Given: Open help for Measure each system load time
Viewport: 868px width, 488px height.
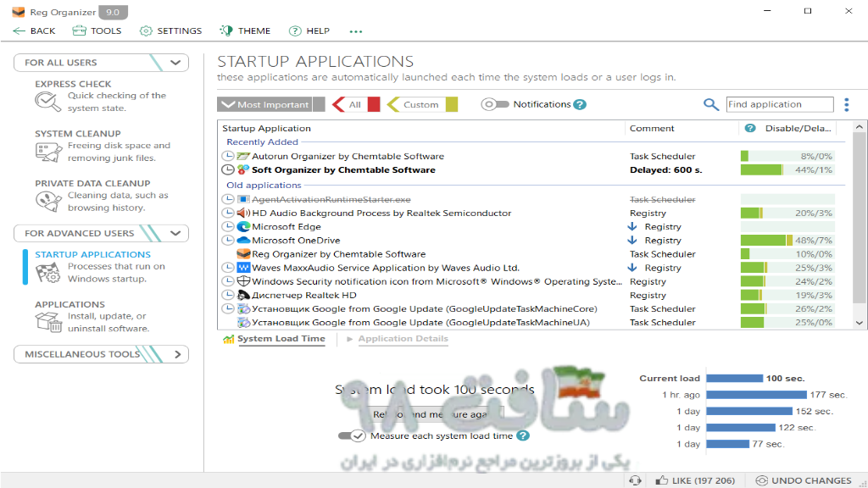Looking at the screenshot, I should (x=522, y=436).
